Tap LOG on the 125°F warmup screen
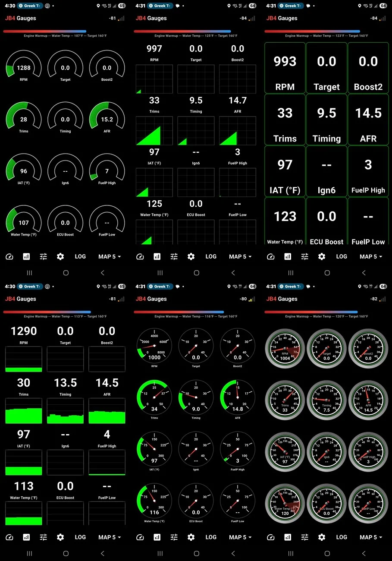Image resolution: width=392 pixels, height=561 pixels. coord(211,256)
